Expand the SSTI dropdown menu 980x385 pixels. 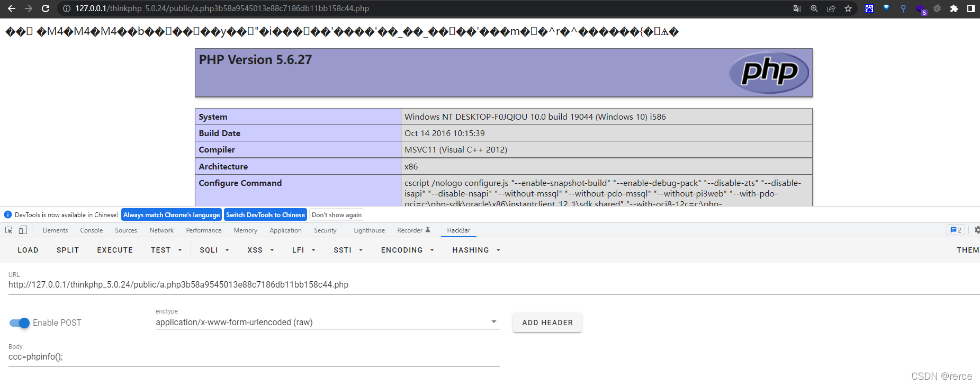point(348,250)
